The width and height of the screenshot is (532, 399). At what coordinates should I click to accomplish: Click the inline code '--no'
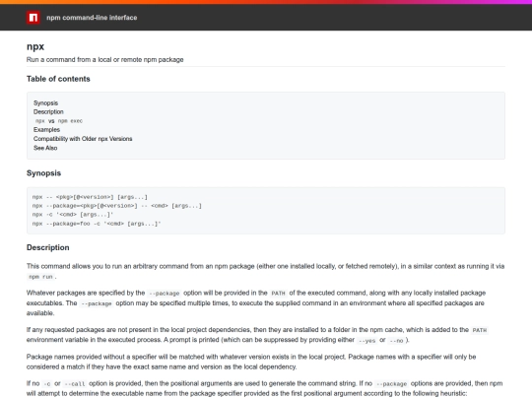pyautogui.click(x=396, y=341)
